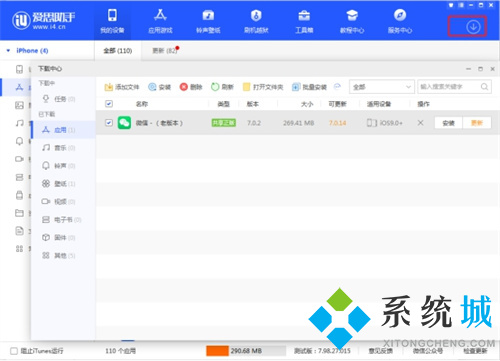Click the magnifier search icon

tap(484, 87)
